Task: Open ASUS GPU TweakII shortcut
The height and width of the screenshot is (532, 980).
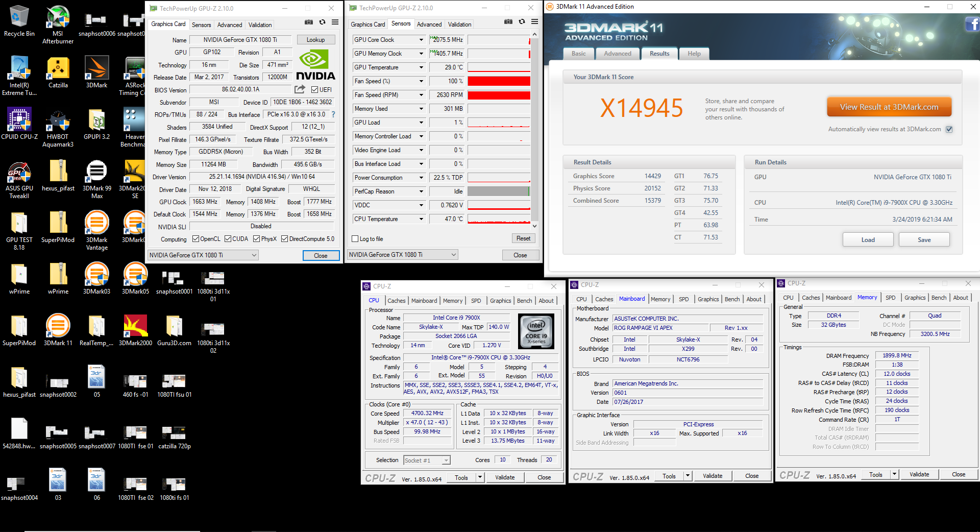Action: pos(19,179)
